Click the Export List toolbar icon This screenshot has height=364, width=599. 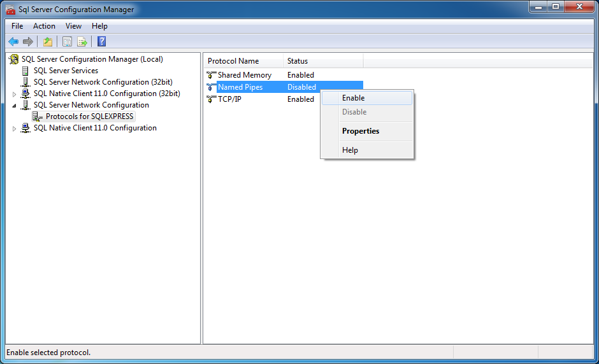(x=82, y=42)
